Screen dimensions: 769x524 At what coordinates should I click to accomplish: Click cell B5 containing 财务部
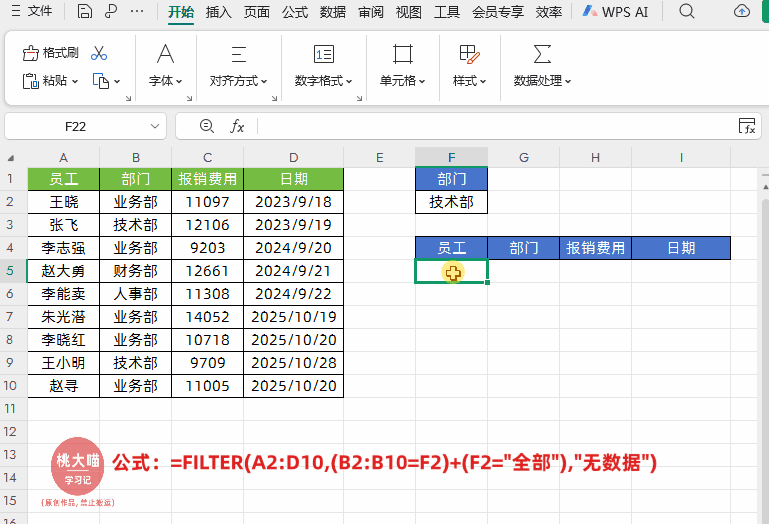click(135, 271)
